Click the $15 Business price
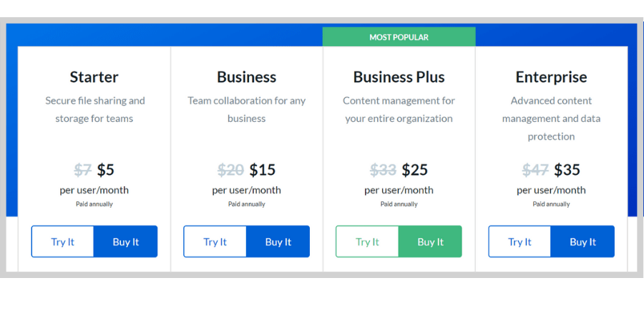 coord(263,170)
